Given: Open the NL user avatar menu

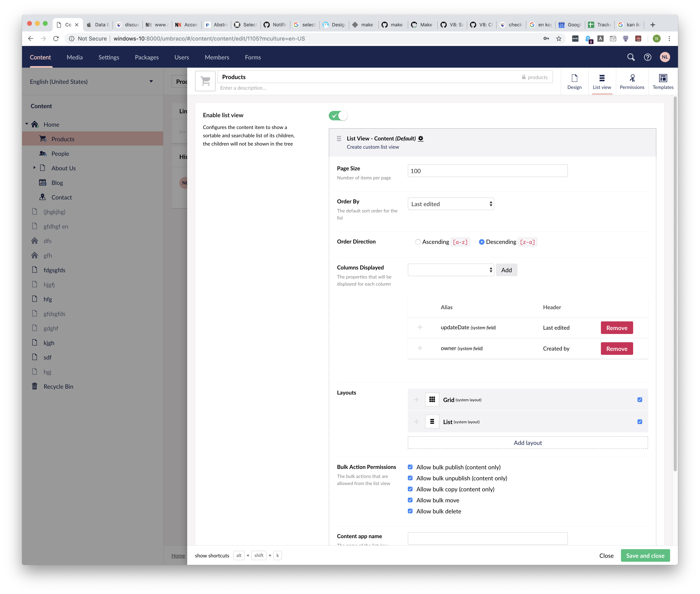Looking at the screenshot, I should pyautogui.click(x=665, y=57).
